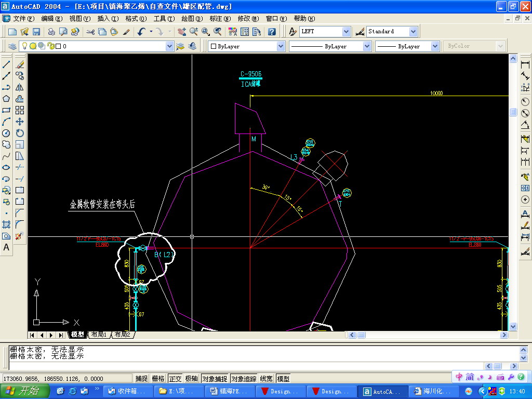This screenshot has width=532, height=399.
Task: Open the 文件(F) menu
Action: click(23, 19)
